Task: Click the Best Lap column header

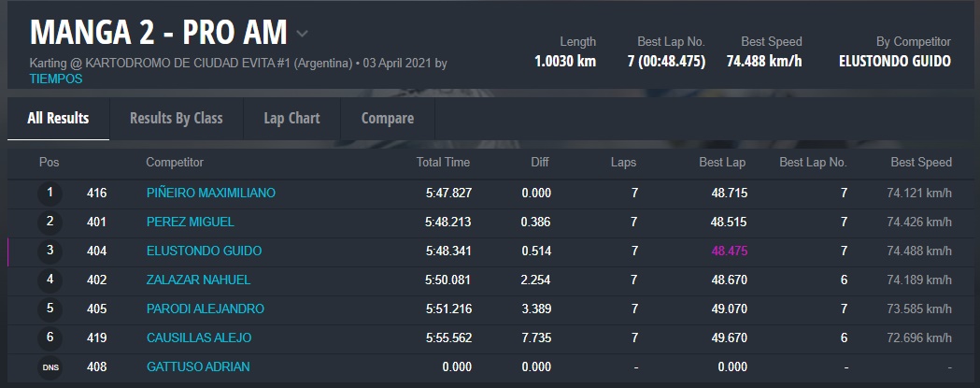Action: [722, 163]
